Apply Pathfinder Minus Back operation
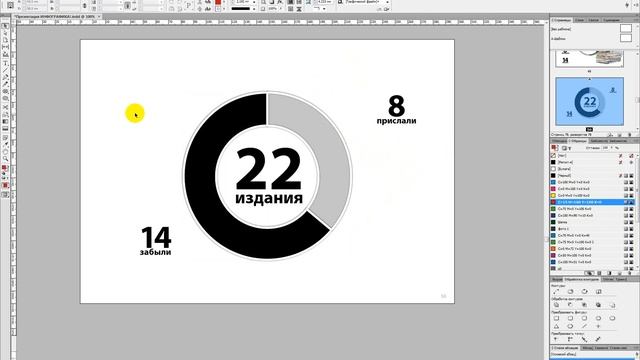The height and width of the screenshot is (360, 640). pos(612,305)
